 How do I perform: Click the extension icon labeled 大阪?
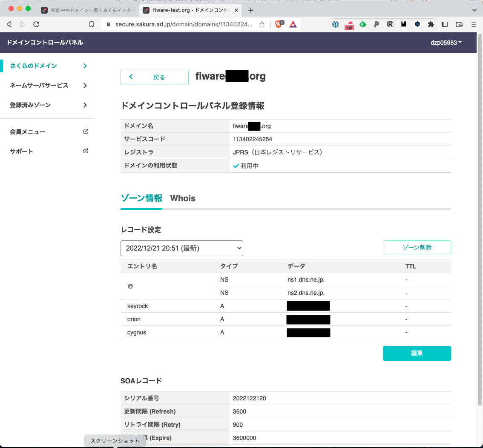(349, 25)
